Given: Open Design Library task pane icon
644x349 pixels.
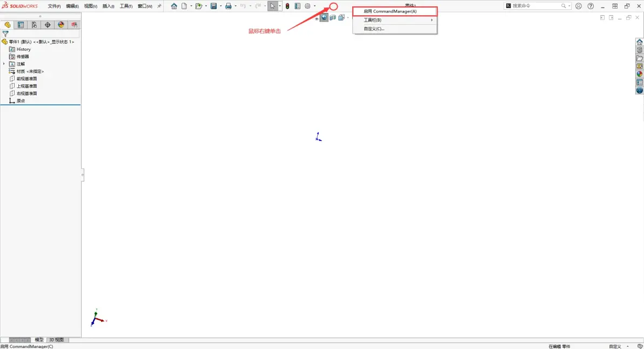Looking at the screenshot, I should tap(640, 50).
